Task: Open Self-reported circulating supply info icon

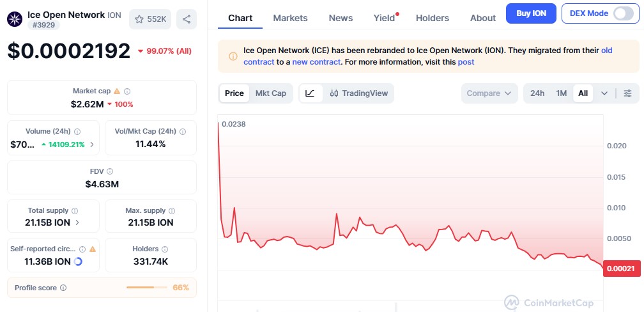Action: tap(82, 249)
